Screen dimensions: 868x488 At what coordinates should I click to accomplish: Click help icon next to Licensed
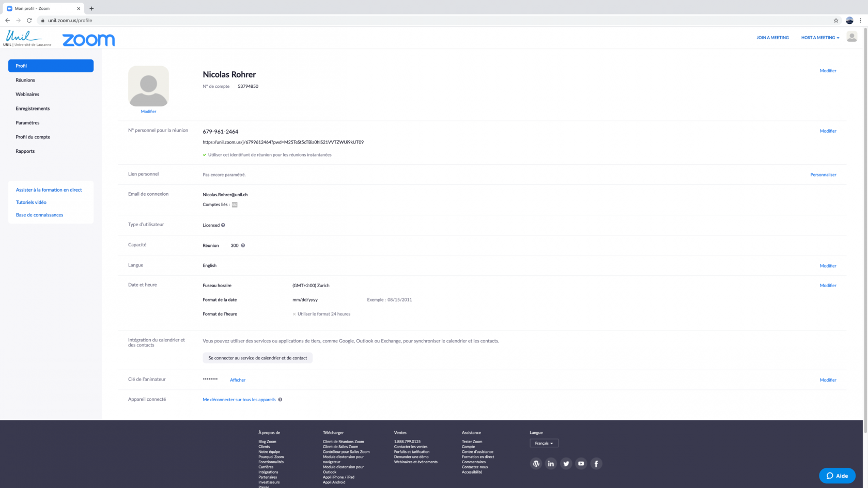pos(223,225)
